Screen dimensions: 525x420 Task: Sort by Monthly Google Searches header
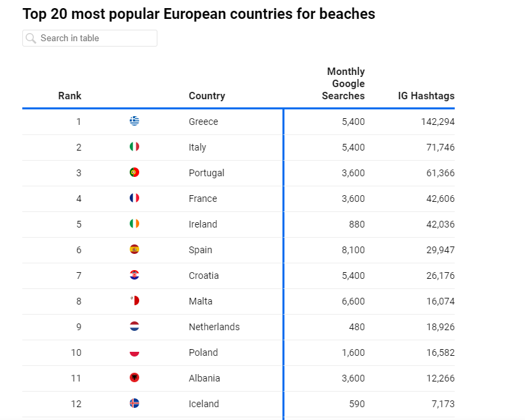(345, 84)
